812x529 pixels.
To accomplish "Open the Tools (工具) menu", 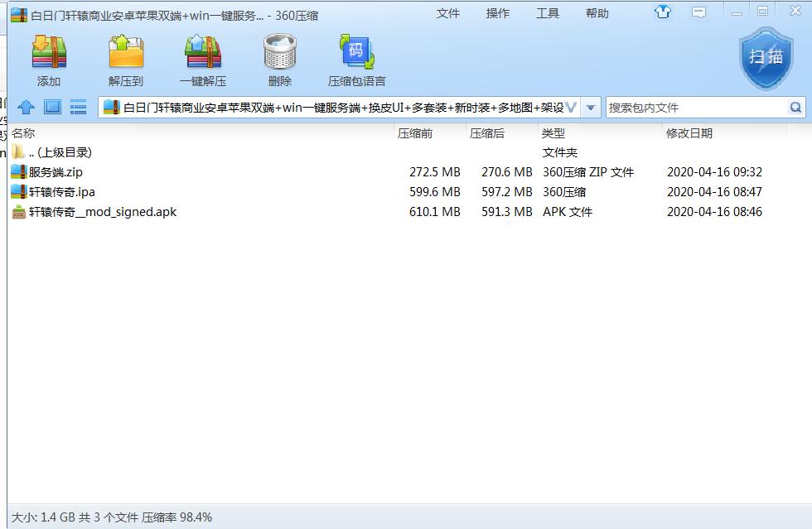I will tap(548, 13).
